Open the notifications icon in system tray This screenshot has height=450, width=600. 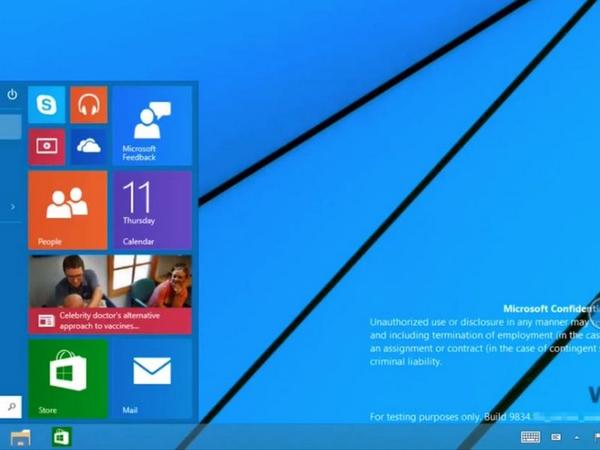click(556, 437)
